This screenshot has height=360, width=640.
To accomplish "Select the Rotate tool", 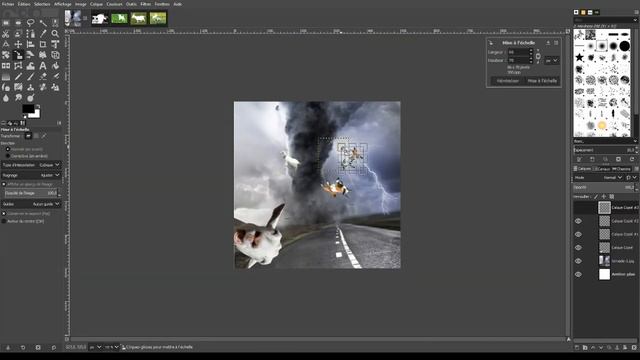I will [x=6, y=55].
